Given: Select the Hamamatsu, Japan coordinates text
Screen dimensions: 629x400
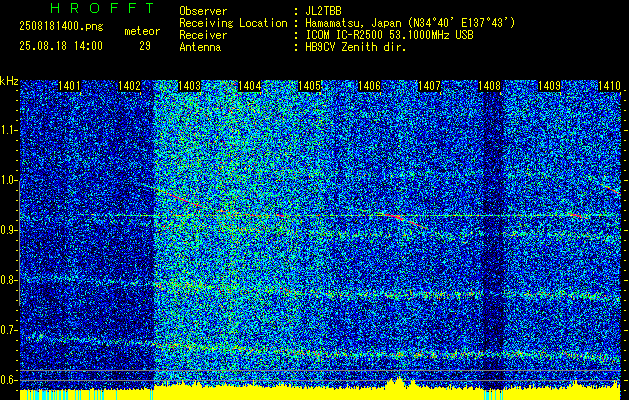Looking at the screenshot, I should [410, 23].
